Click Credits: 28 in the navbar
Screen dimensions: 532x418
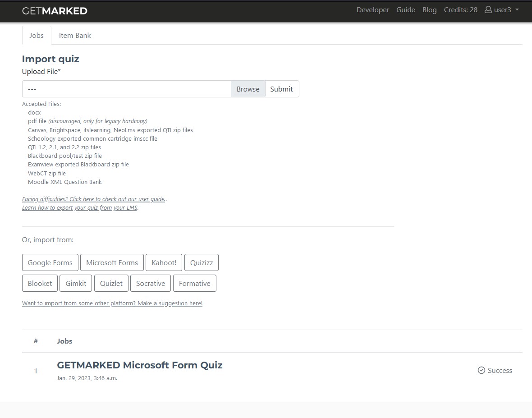[460, 10]
